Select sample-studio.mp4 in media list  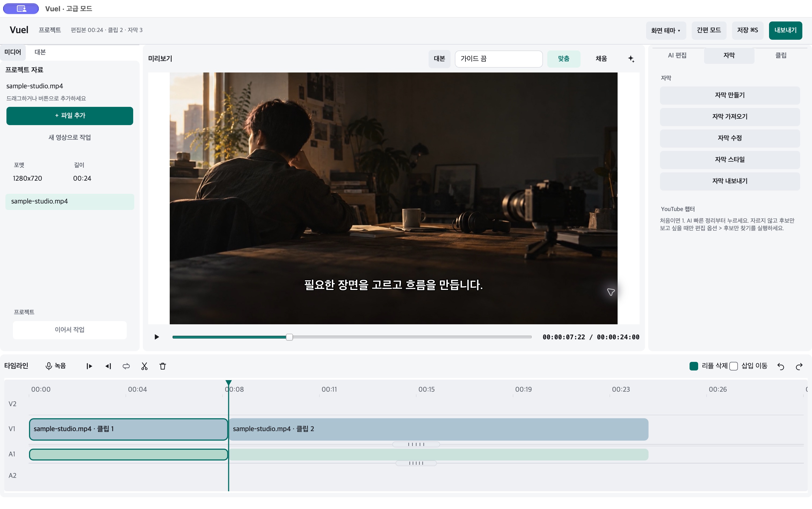70,202
